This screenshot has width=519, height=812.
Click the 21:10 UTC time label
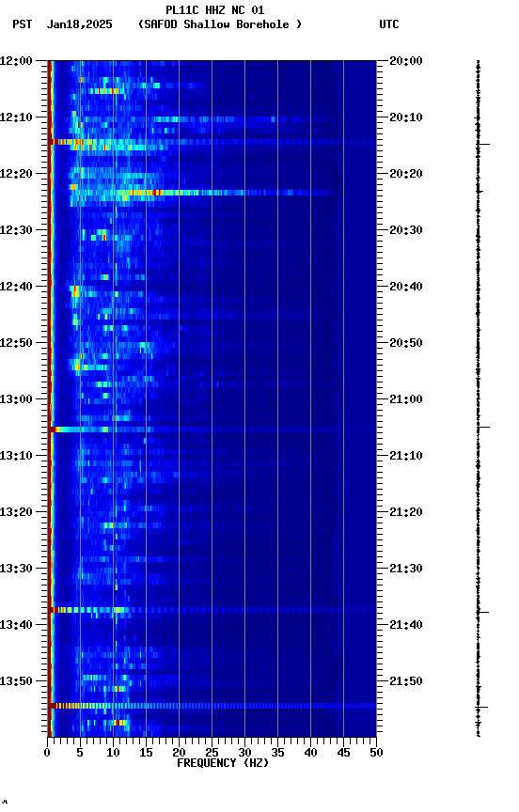point(406,456)
